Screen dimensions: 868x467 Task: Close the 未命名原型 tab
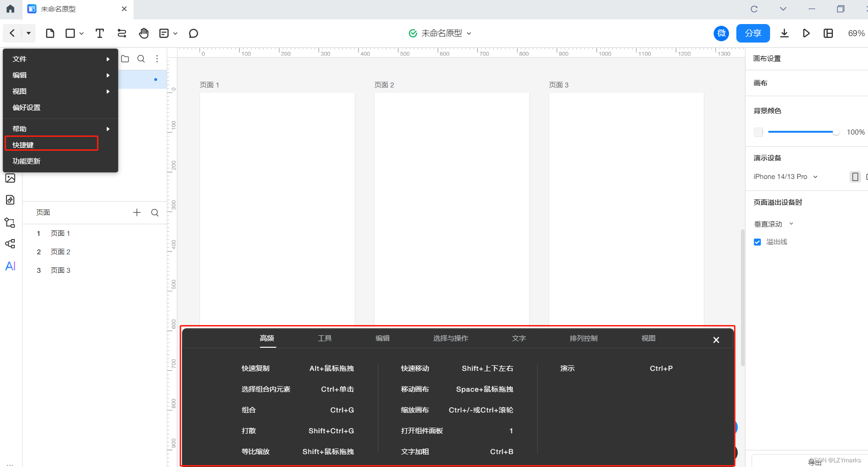click(x=124, y=9)
